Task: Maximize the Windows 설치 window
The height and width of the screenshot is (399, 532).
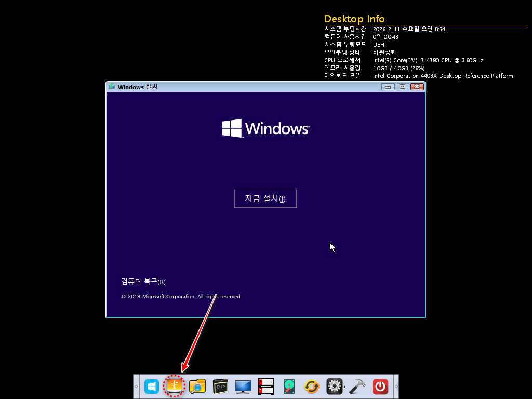Action: click(x=403, y=87)
